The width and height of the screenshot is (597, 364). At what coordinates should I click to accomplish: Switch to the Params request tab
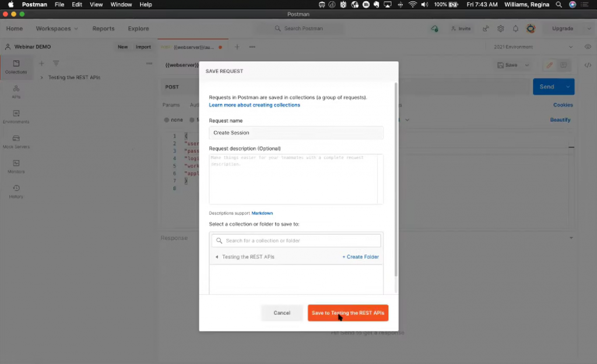171,105
